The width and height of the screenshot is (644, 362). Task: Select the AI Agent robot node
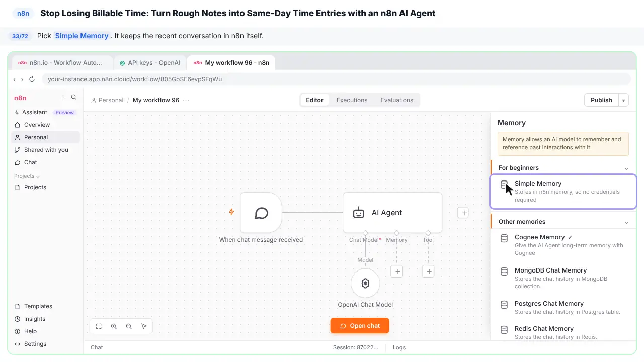pyautogui.click(x=392, y=213)
